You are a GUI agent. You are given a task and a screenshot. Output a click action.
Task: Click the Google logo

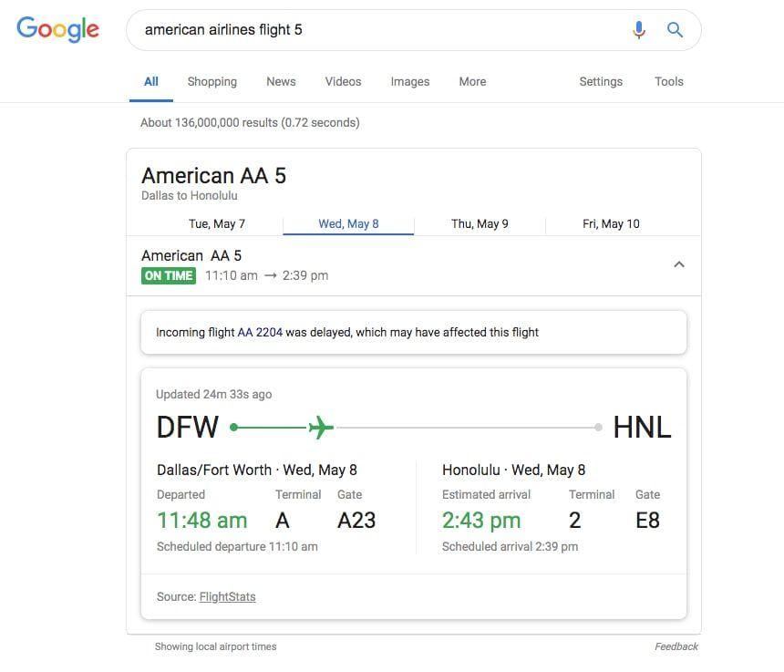click(57, 29)
